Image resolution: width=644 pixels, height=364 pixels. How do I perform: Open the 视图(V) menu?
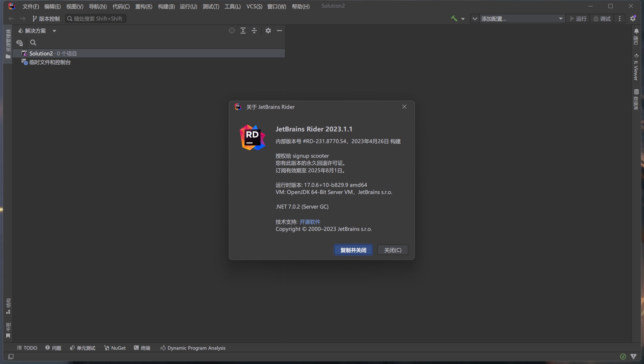coord(75,6)
